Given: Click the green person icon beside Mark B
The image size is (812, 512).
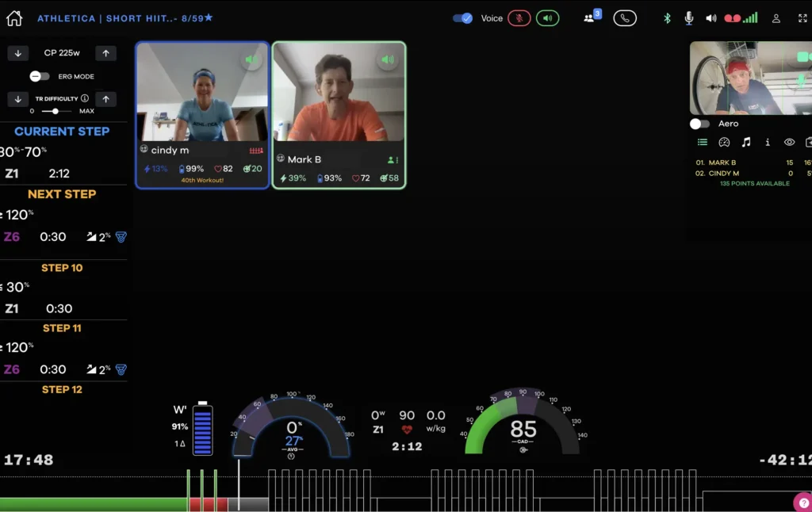Looking at the screenshot, I should (x=393, y=160).
